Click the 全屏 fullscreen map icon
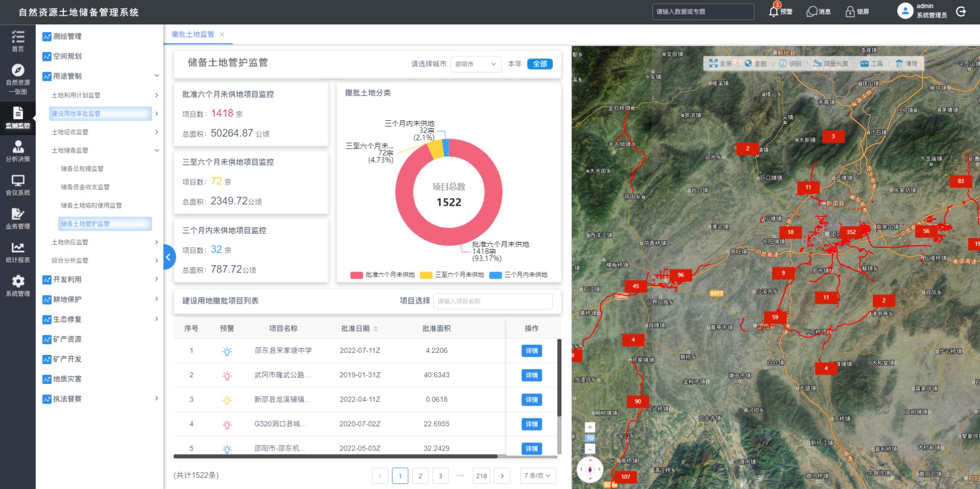The height and width of the screenshot is (489, 980). tap(714, 63)
